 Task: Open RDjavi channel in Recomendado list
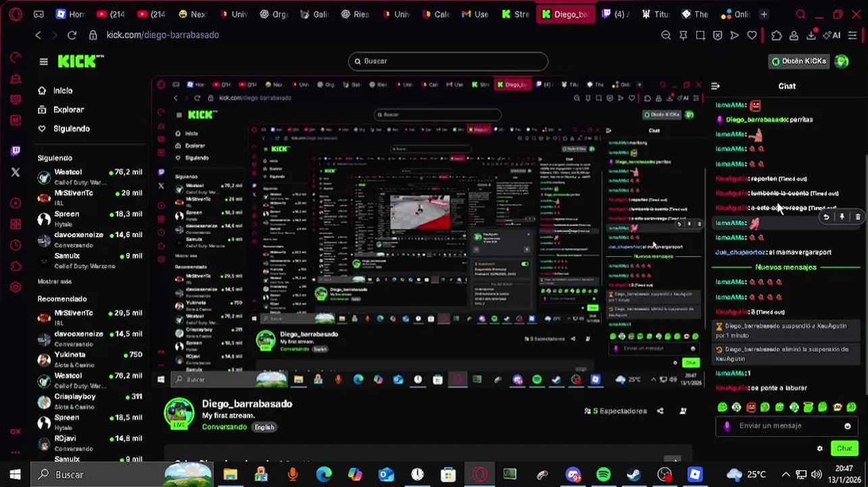(x=90, y=443)
